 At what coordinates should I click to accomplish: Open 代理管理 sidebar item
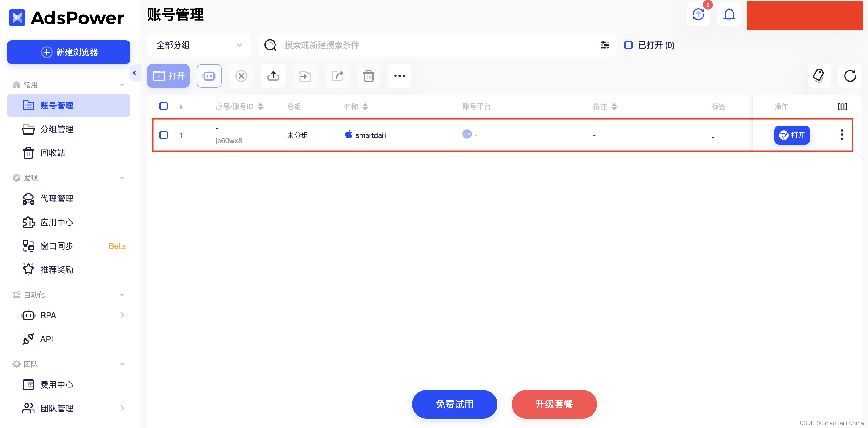pos(57,199)
